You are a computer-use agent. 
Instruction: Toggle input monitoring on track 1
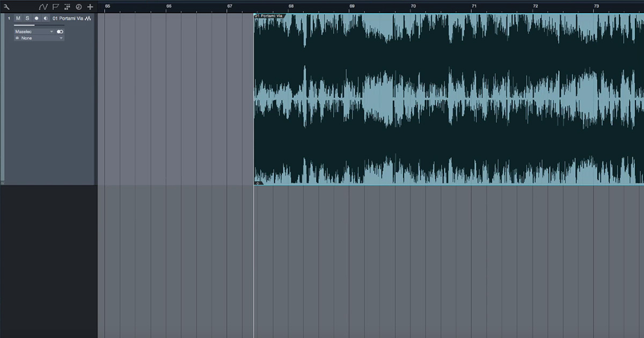pos(46,18)
